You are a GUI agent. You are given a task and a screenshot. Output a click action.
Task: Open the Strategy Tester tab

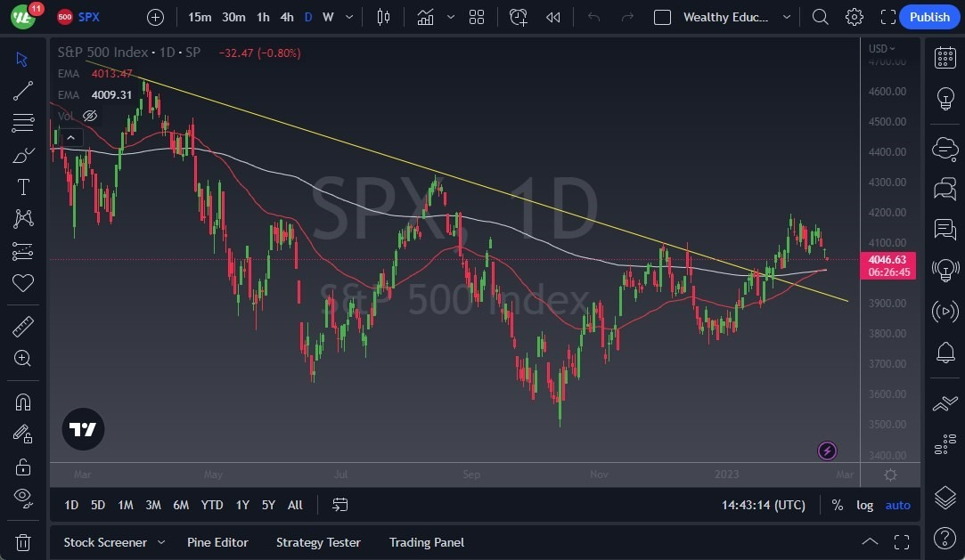(x=318, y=542)
